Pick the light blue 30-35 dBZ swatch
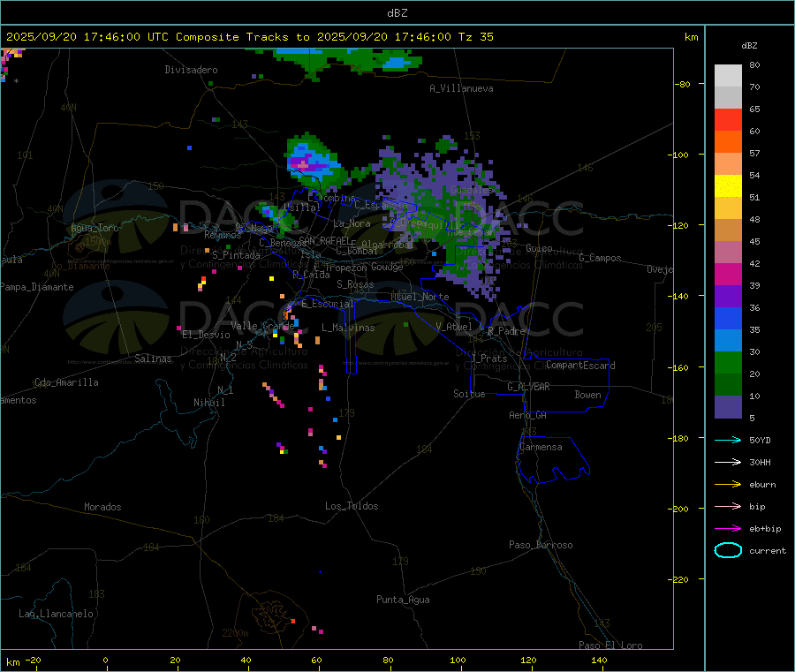The height and width of the screenshot is (672, 795). click(728, 341)
